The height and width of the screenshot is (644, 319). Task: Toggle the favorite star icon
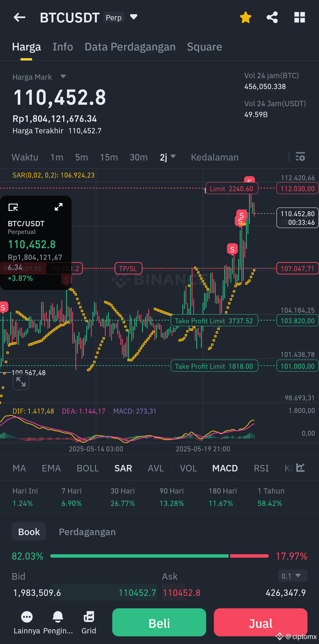[x=245, y=17]
